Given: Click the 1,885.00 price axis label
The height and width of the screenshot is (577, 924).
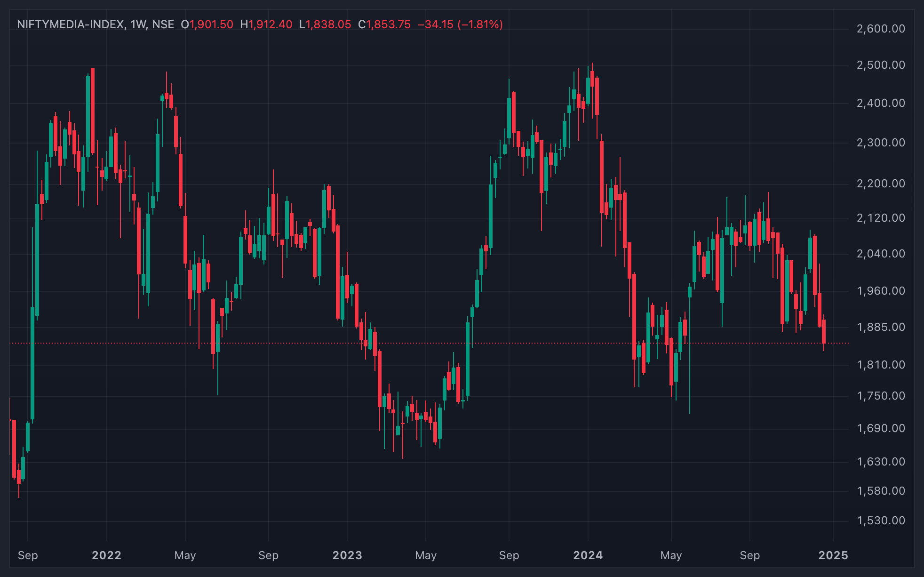Looking at the screenshot, I should 881,327.
